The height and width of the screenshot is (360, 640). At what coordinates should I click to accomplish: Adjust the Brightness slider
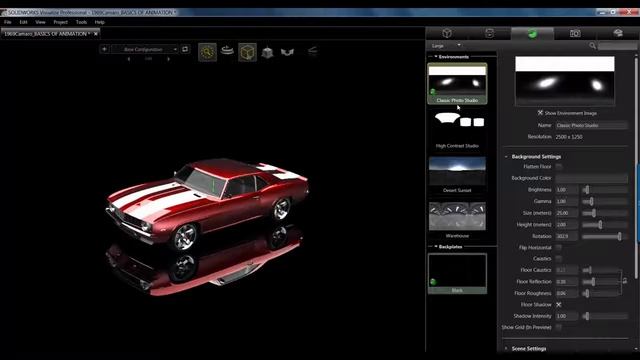point(605,190)
